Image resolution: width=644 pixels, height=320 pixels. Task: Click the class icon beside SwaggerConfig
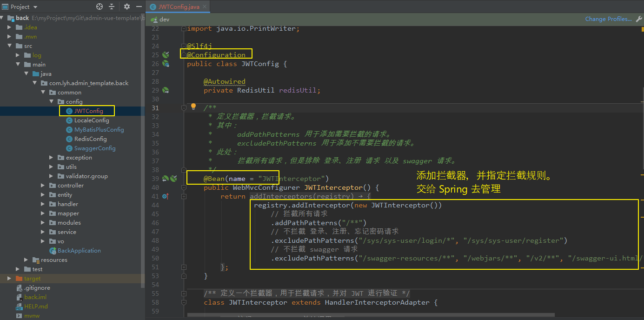point(69,148)
